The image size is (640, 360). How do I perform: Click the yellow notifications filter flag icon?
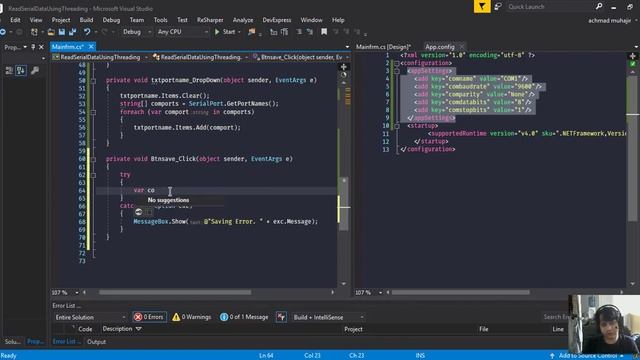pyautogui.click(x=482, y=7)
